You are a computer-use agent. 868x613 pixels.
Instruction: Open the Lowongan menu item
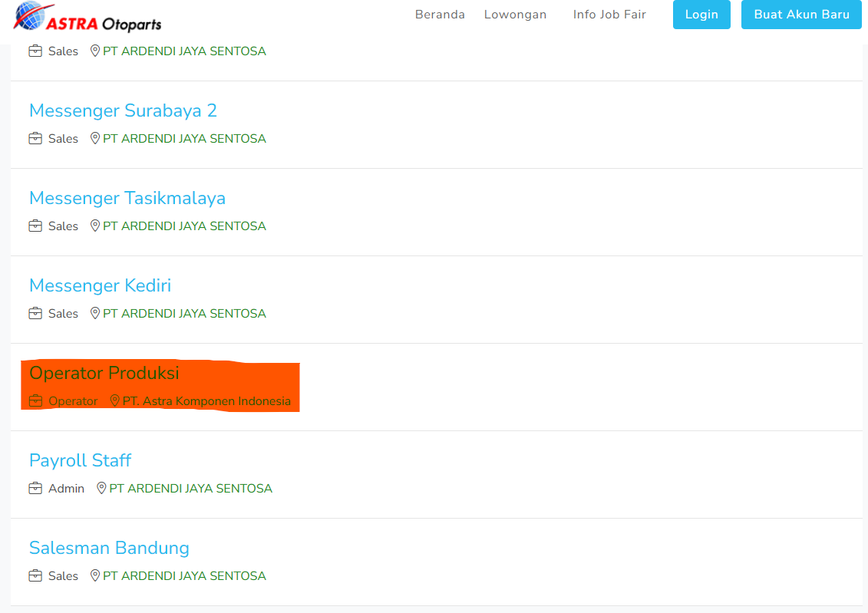click(515, 15)
